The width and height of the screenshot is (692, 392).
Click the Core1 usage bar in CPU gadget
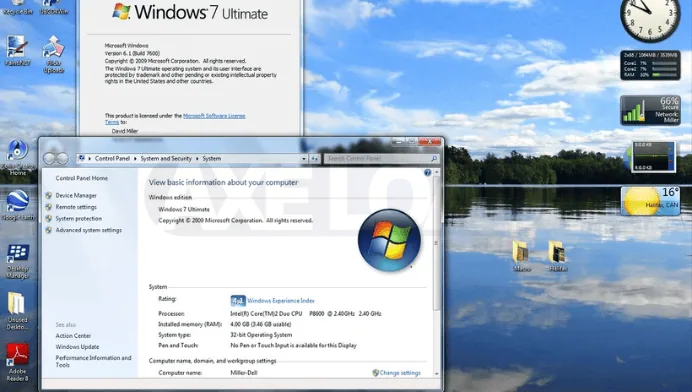(664, 64)
